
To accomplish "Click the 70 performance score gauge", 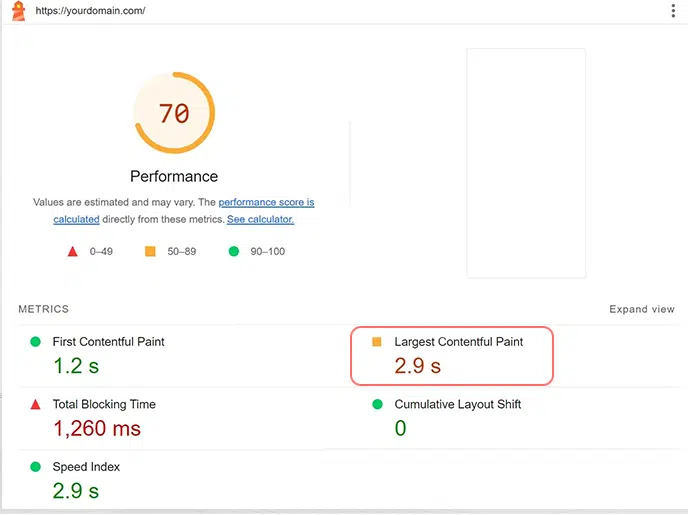I will click(174, 113).
